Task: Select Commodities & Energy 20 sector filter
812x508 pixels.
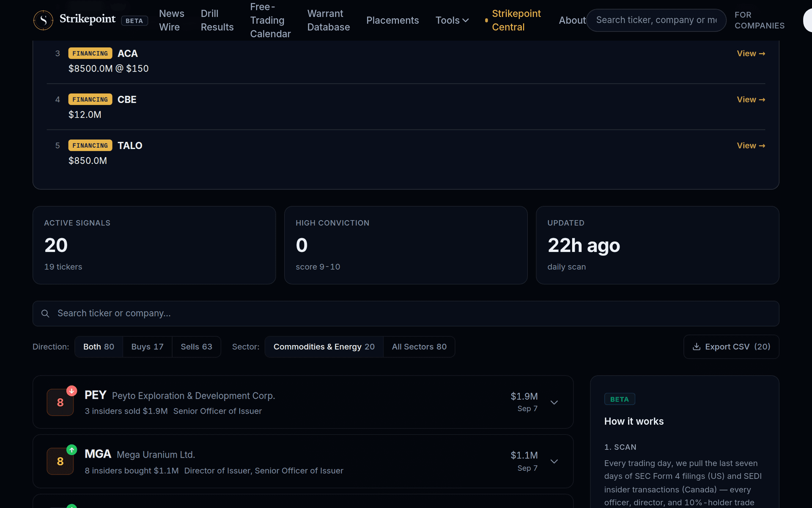Action: [x=324, y=347]
